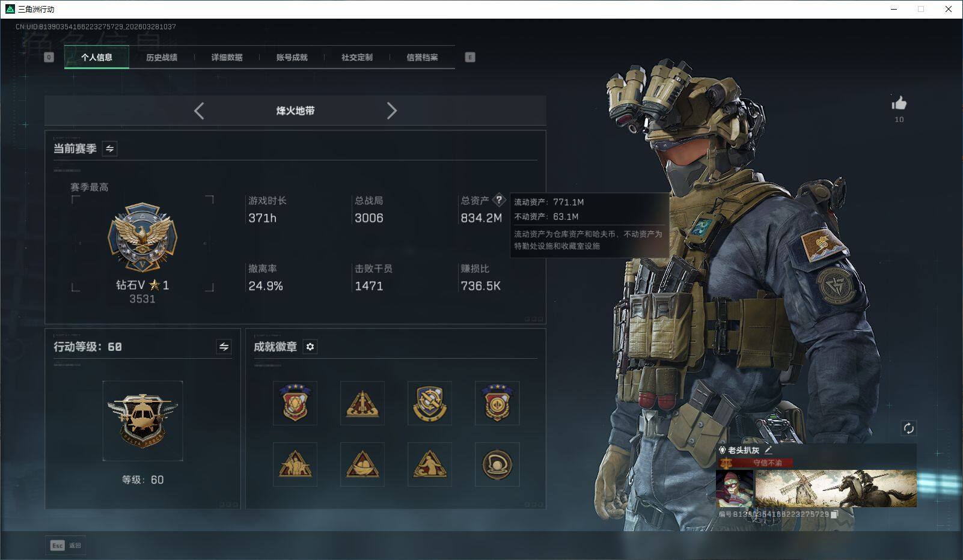Click the 钻石V eagle rank emblem
This screenshot has height=560, width=963.
(x=142, y=237)
